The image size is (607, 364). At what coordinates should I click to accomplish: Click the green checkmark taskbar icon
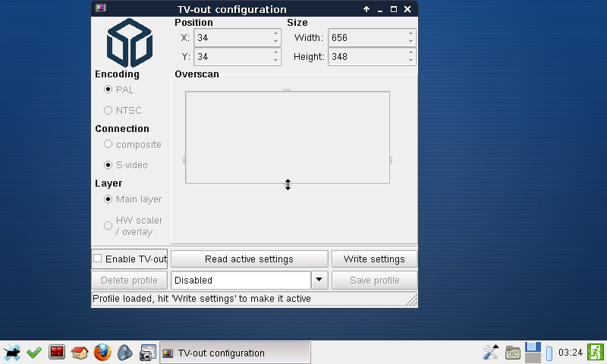coord(34,353)
